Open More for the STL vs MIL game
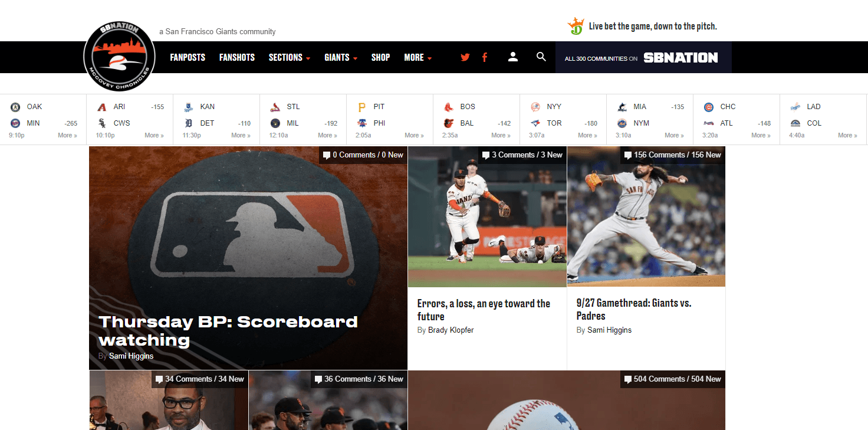The height and width of the screenshot is (430, 868). (x=328, y=136)
